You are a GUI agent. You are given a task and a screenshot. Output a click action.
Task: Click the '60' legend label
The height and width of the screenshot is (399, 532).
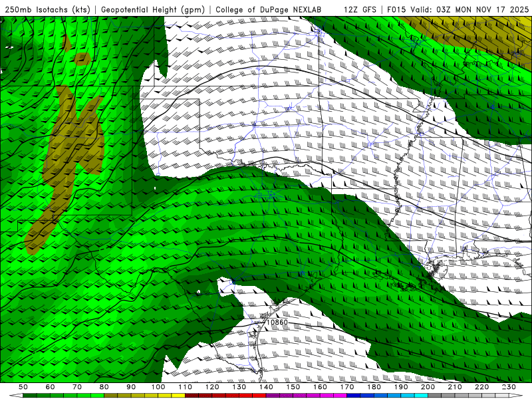(x=50, y=387)
